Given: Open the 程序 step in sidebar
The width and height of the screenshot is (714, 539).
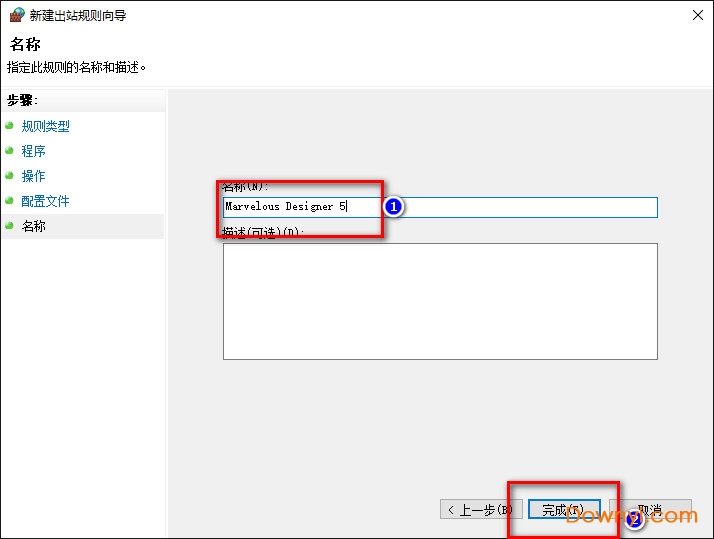Looking at the screenshot, I should [x=34, y=151].
